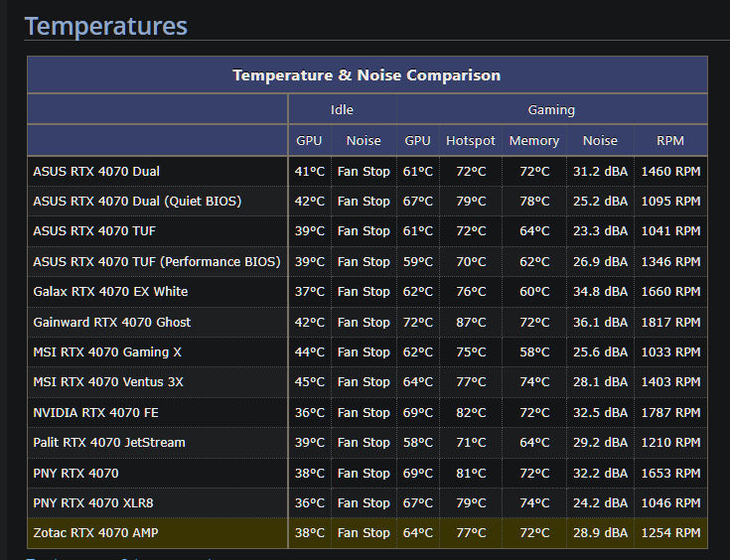
Task: Click the RPM column header
Action: click(670, 141)
